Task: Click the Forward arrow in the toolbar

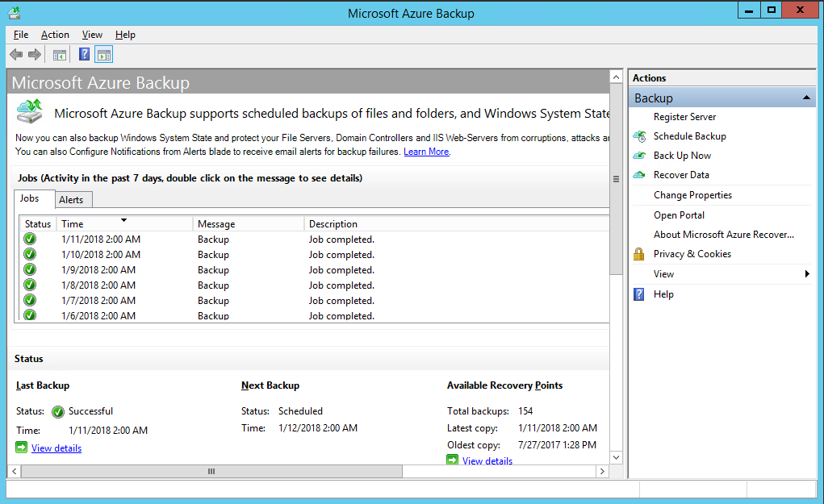Action: point(35,55)
